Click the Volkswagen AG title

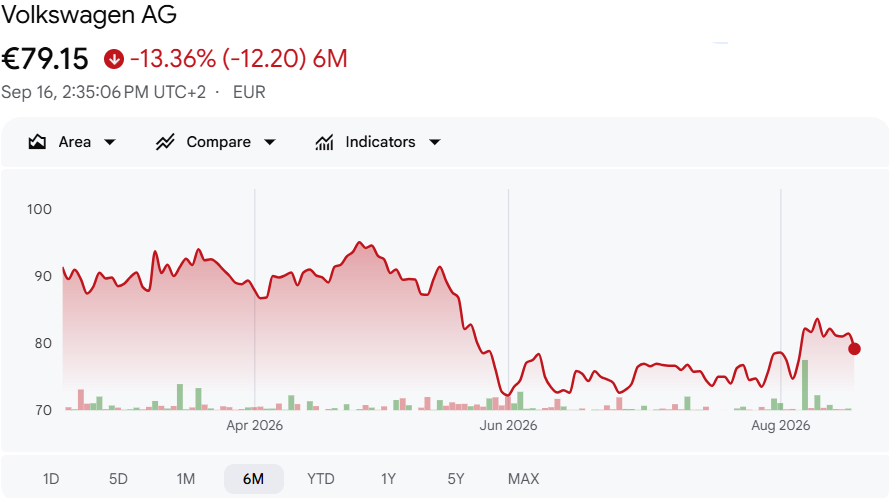[89, 14]
